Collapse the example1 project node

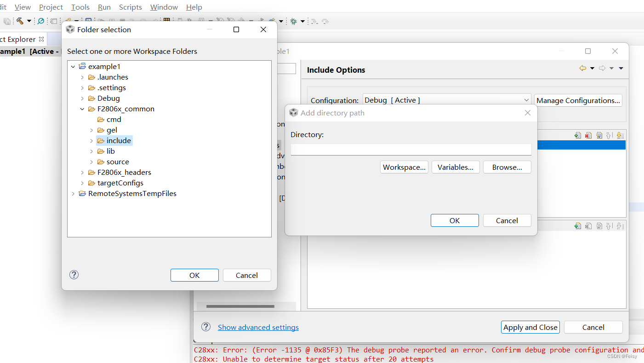pyautogui.click(x=73, y=67)
